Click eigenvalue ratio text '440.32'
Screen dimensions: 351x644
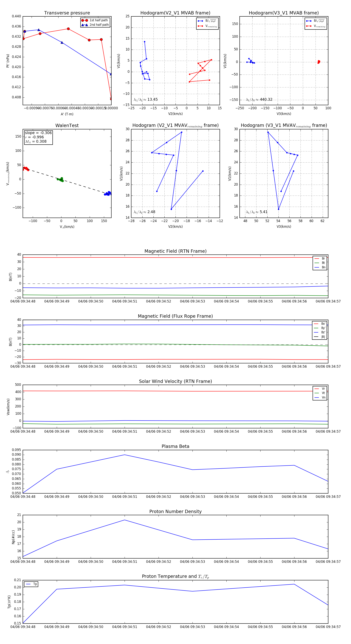[x=266, y=100]
